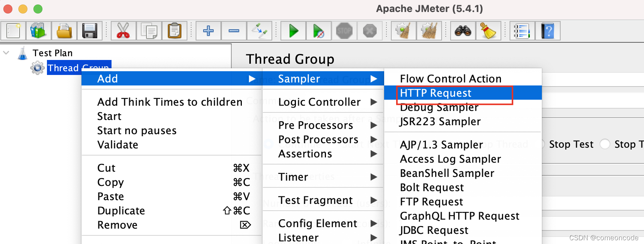Select JSR223 Sampler entry
644x244 pixels.
[463, 121]
